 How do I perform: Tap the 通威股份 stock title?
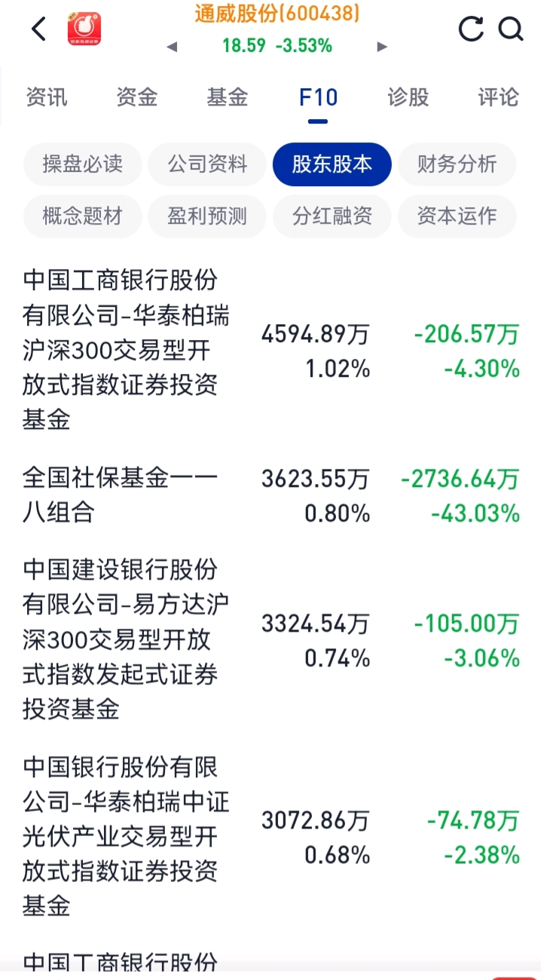(277, 14)
